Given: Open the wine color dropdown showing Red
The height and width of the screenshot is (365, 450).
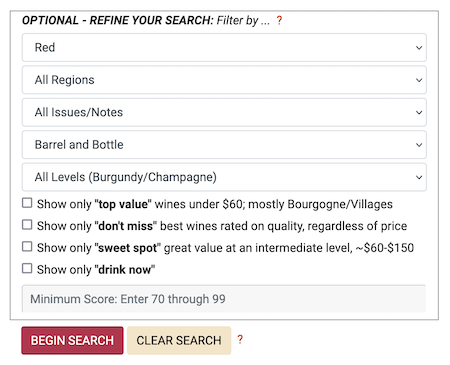Looking at the screenshot, I should tap(224, 47).
